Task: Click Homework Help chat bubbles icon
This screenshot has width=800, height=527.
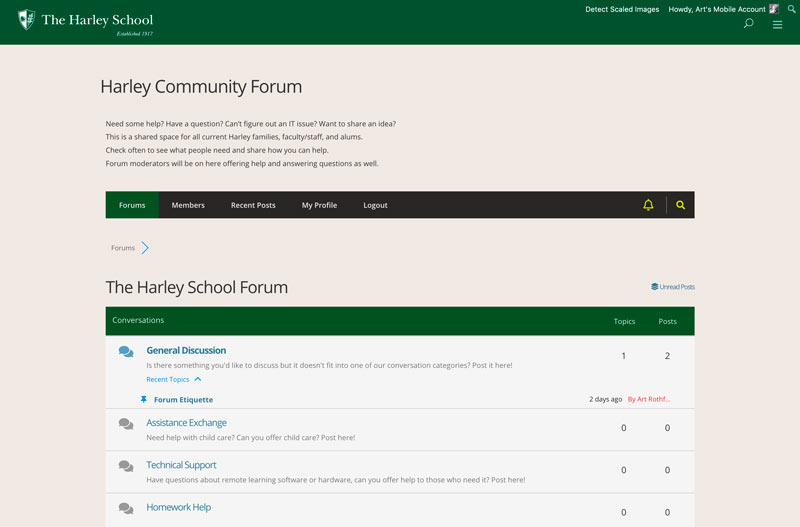Action: tap(126, 509)
